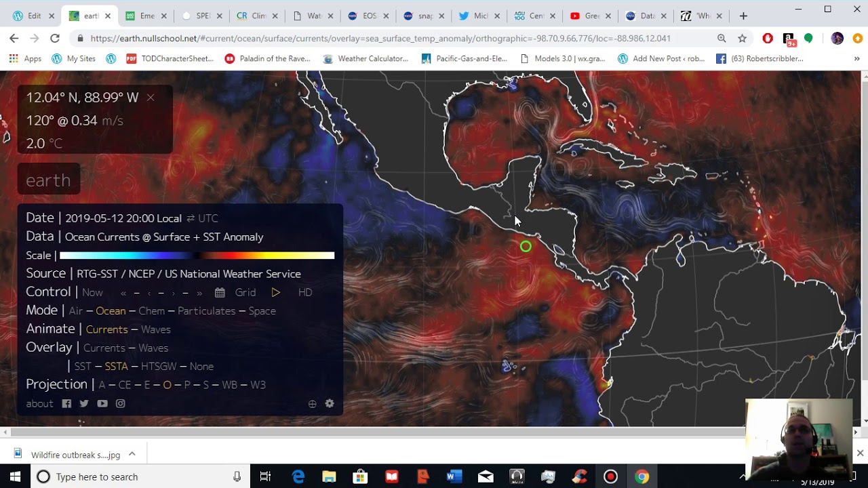Click the globe locate-me icon
Viewport: 868px width, 488px height.
[x=312, y=404]
